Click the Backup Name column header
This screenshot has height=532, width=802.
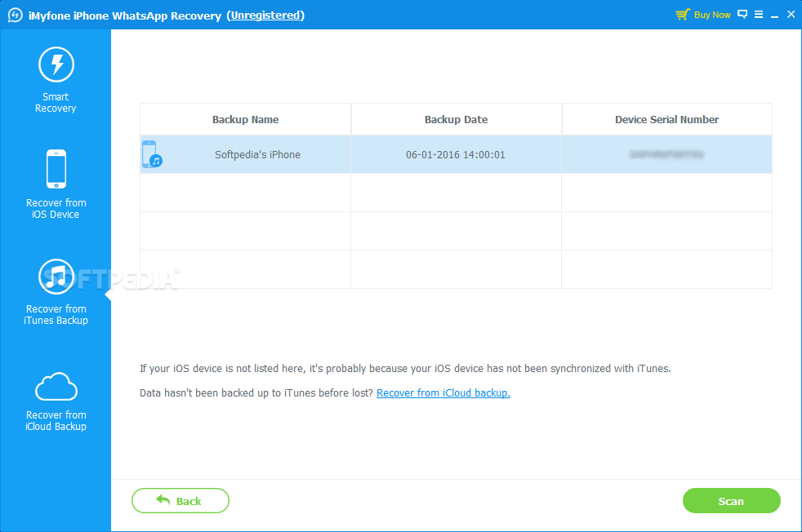click(x=246, y=120)
